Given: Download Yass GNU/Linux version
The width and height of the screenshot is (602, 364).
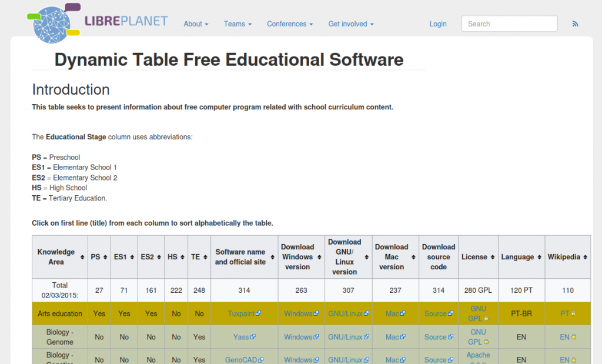Looking at the screenshot, I should (348, 337).
